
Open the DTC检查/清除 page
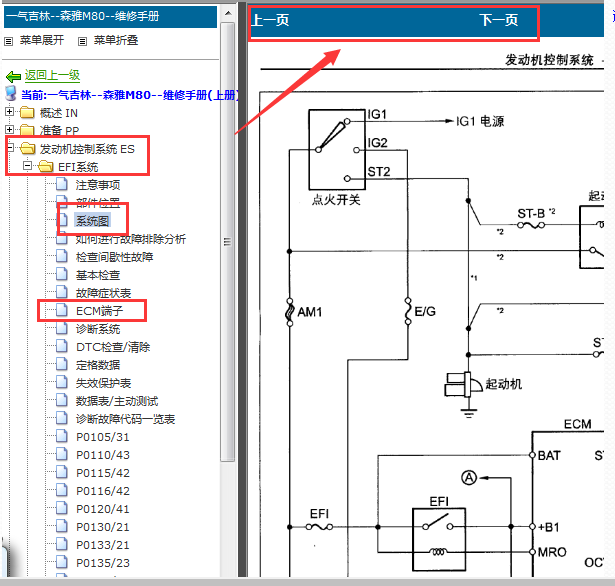tap(113, 347)
